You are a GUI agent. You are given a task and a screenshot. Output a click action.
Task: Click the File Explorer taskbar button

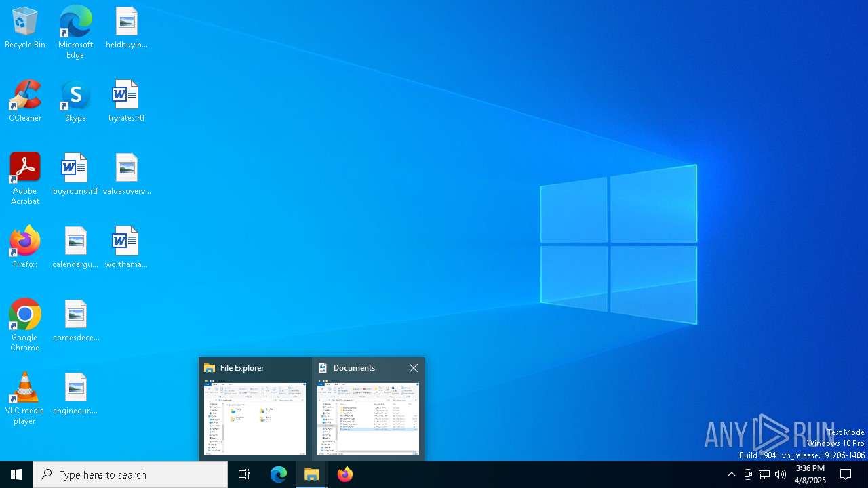[x=312, y=474]
